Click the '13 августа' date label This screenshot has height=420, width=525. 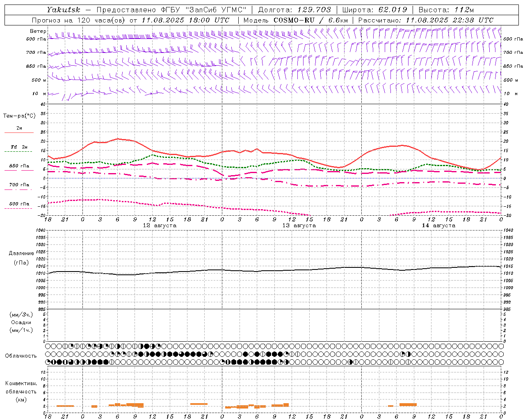click(x=299, y=226)
